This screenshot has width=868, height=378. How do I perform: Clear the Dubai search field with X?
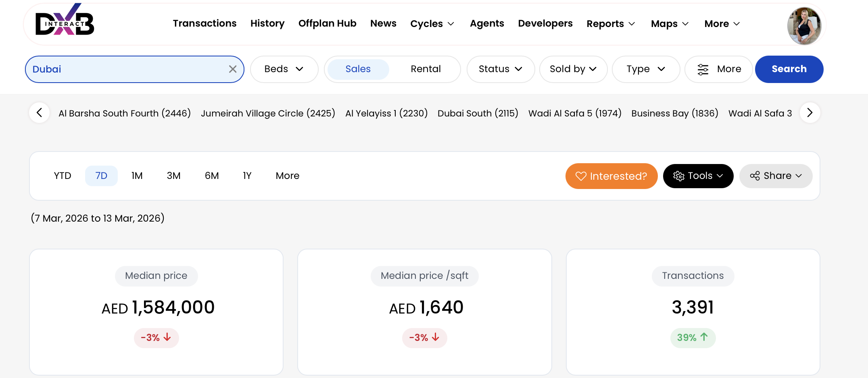[x=233, y=69]
